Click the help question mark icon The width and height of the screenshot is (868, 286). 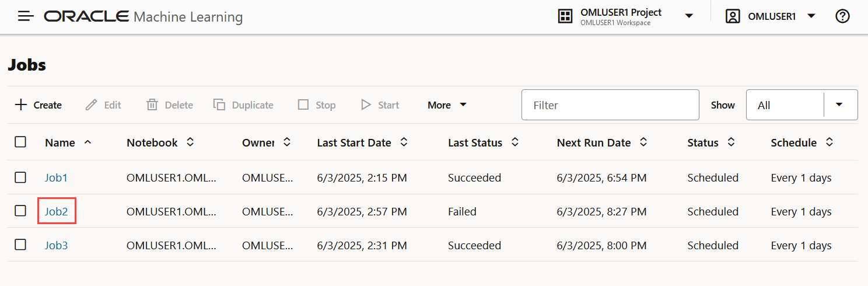[842, 16]
